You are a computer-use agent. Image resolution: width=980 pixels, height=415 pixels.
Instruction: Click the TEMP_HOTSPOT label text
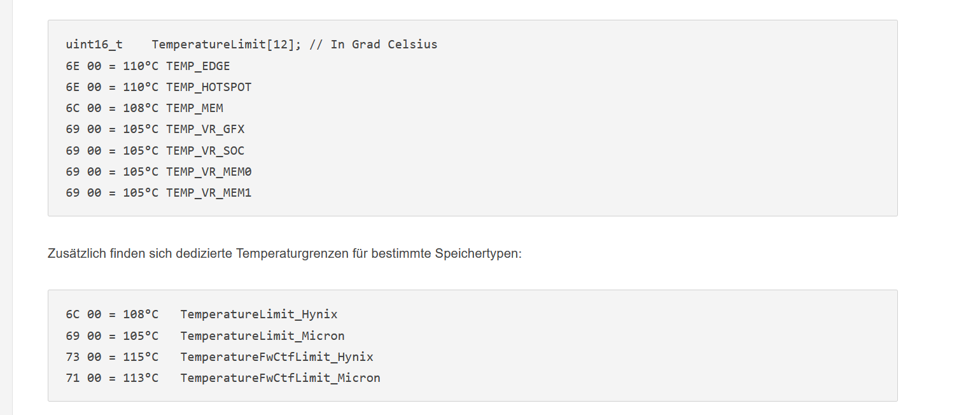pos(209,87)
